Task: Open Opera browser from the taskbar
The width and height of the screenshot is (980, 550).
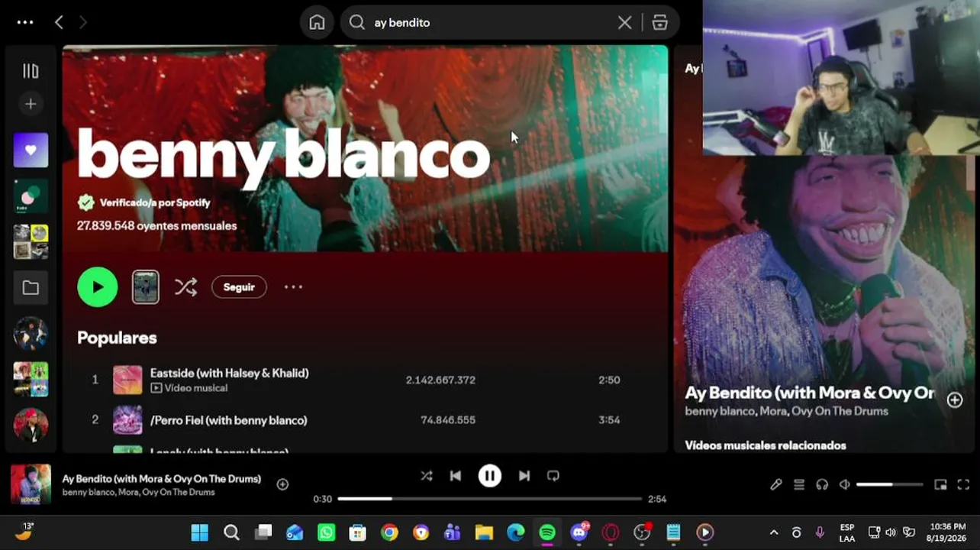Action: [611, 532]
